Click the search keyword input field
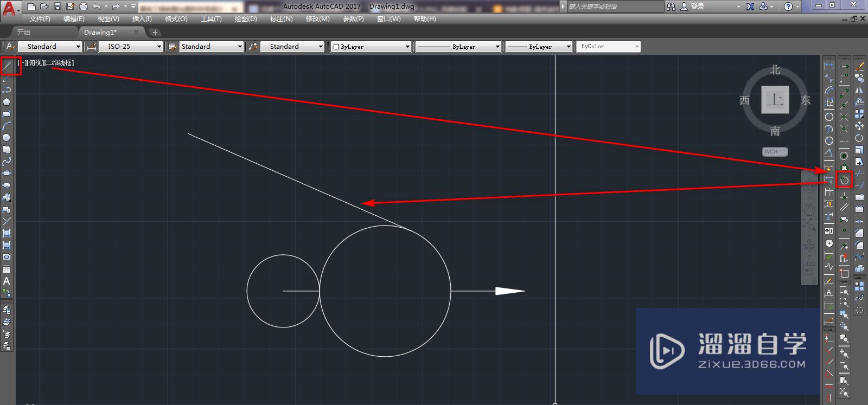The height and width of the screenshot is (405, 868). point(615,7)
